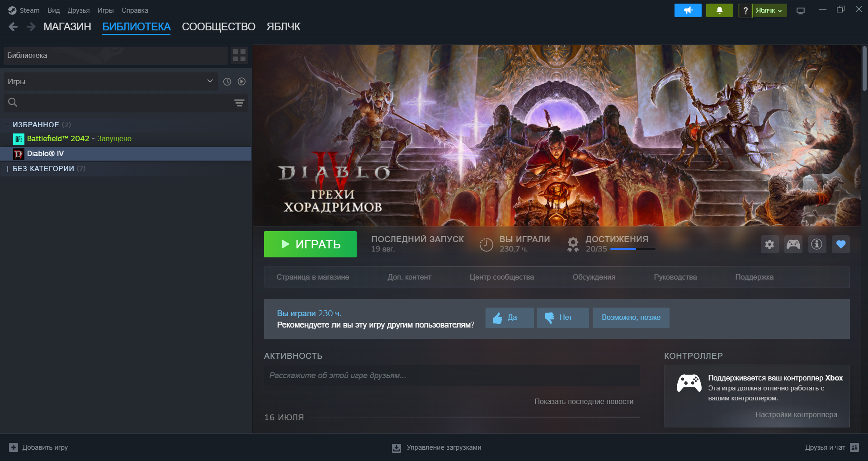Open the Игры library filter dropdown
The width and height of the screenshot is (868, 461).
[x=111, y=81]
